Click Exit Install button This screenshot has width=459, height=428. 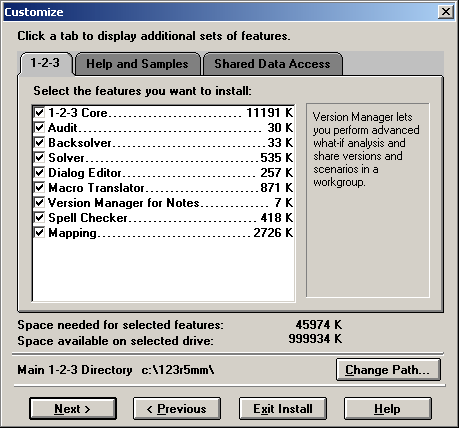283,408
